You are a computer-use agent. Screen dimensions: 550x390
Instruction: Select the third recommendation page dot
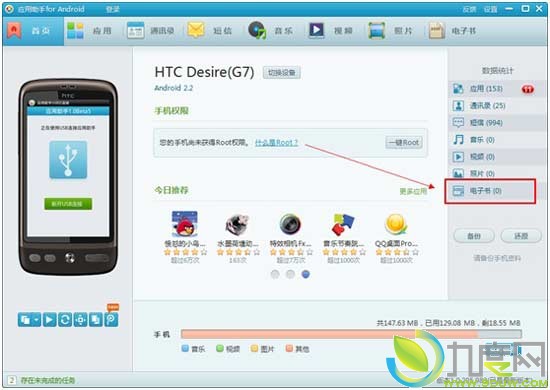[x=306, y=274]
